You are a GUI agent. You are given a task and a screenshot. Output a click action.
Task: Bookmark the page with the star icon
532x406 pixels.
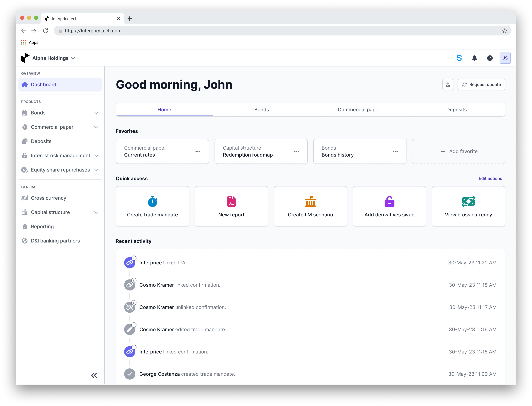pos(505,31)
